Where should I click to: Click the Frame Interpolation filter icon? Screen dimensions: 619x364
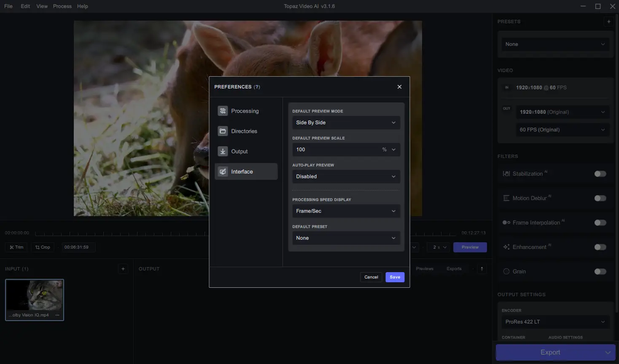point(506,222)
